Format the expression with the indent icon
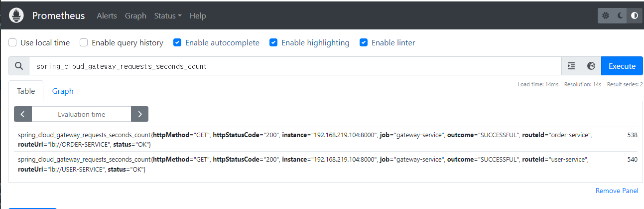 pyautogui.click(x=571, y=66)
